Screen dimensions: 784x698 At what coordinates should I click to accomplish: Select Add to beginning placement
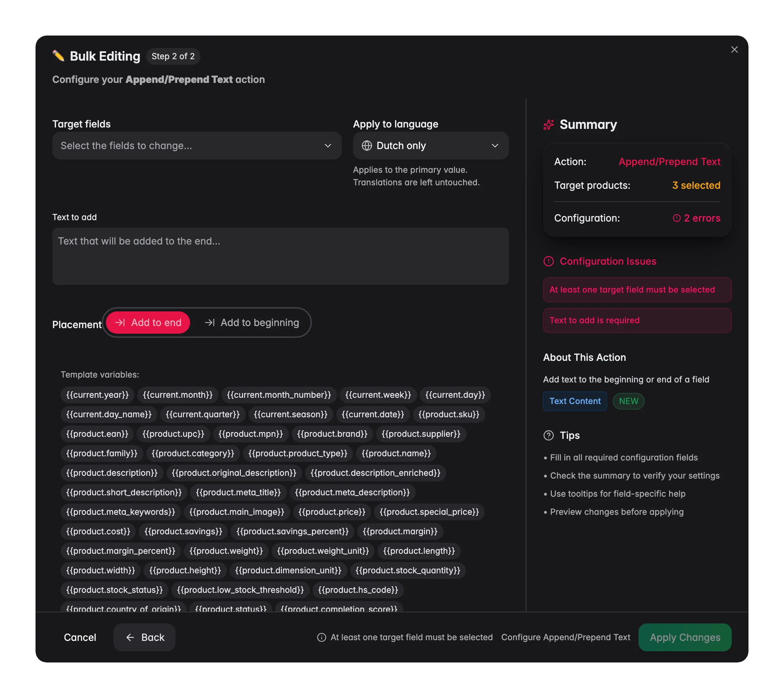point(252,322)
